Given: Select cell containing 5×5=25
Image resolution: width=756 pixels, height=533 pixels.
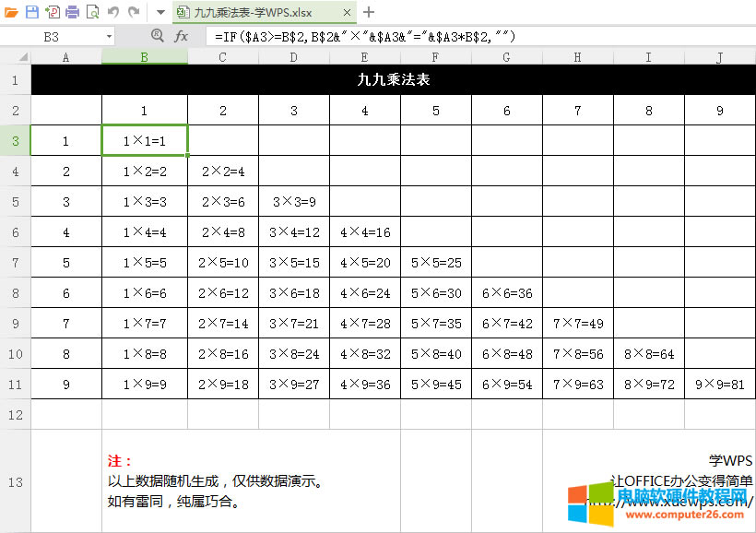Looking at the screenshot, I should click(x=436, y=263).
